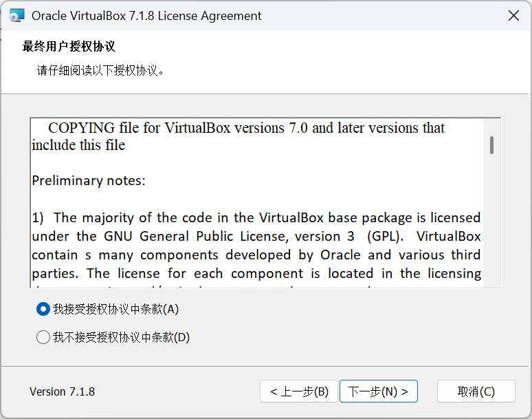Click 'include this file' text in license
The height and width of the screenshot is (419, 532).
point(78,145)
